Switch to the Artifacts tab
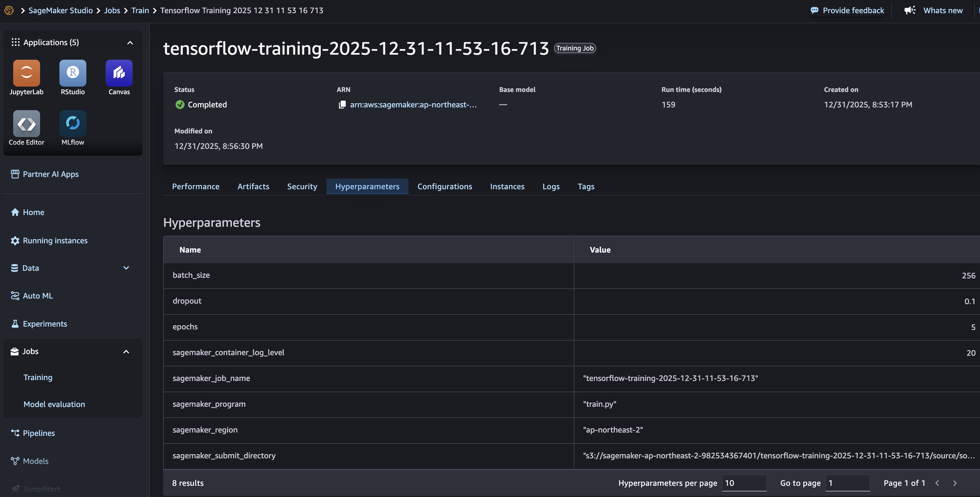The width and height of the screenshot is (980, 497). coord(253,186)
